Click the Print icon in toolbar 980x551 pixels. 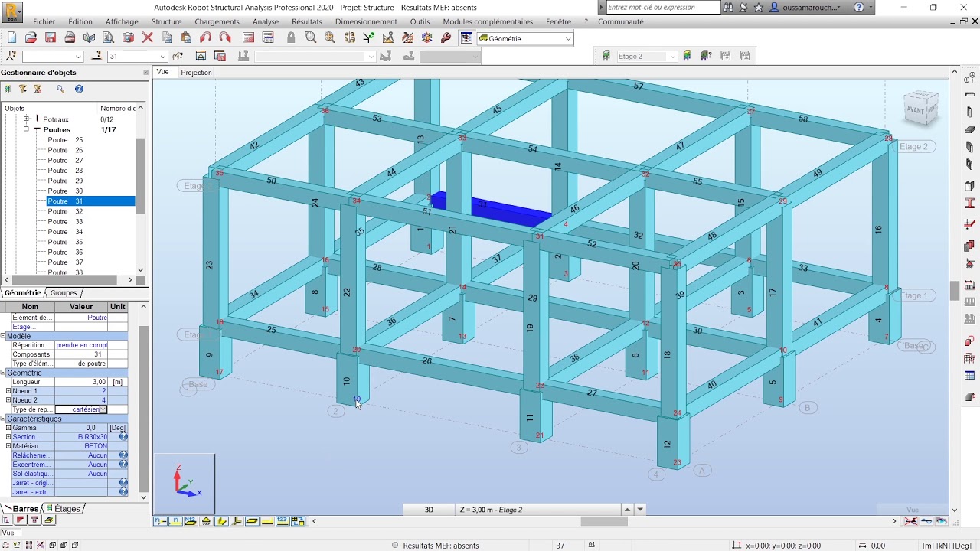70,37
